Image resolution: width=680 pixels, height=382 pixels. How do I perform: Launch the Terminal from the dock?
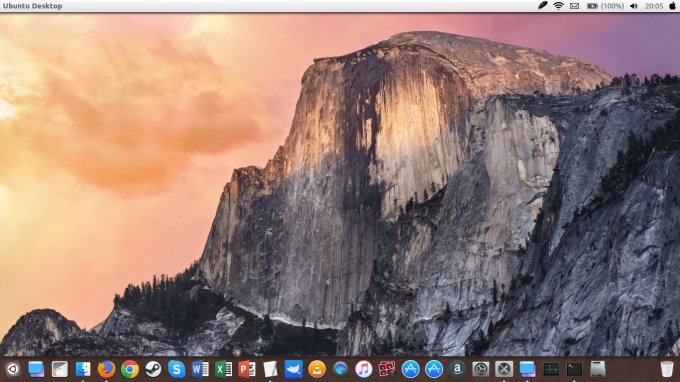(574, 369)
